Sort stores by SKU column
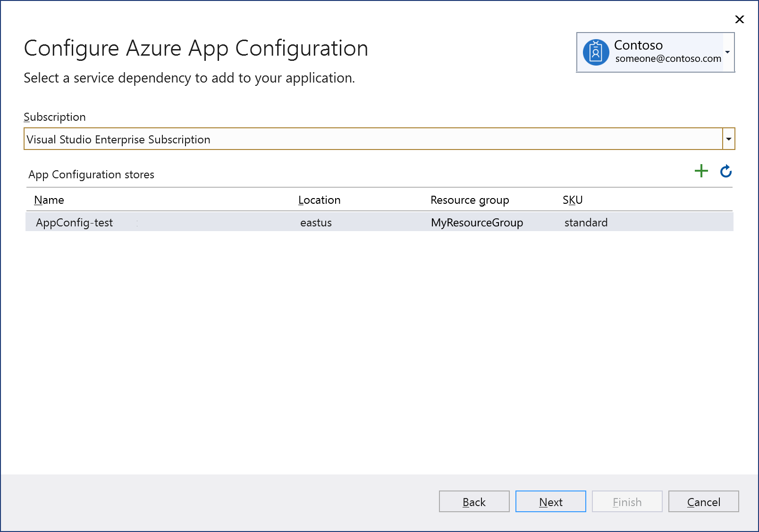 pos(573,200)
